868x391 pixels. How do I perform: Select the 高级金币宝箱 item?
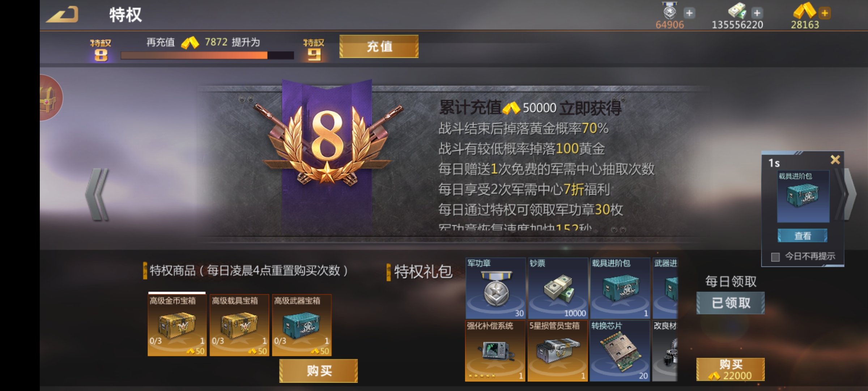[x=177, y=325]
